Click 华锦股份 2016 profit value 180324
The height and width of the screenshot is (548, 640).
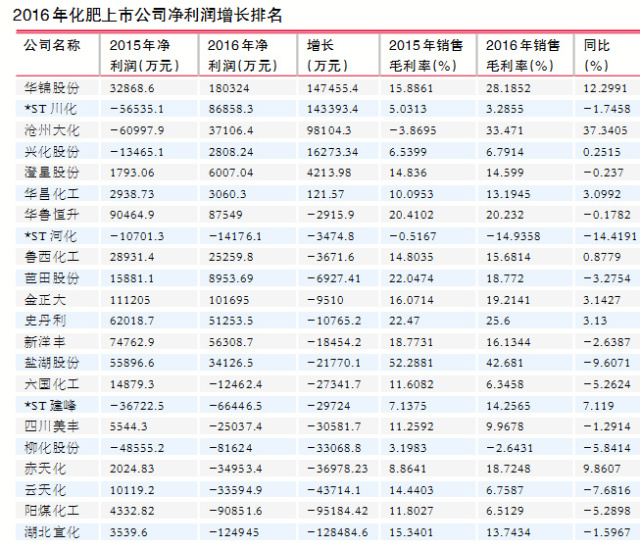(229, 88)
